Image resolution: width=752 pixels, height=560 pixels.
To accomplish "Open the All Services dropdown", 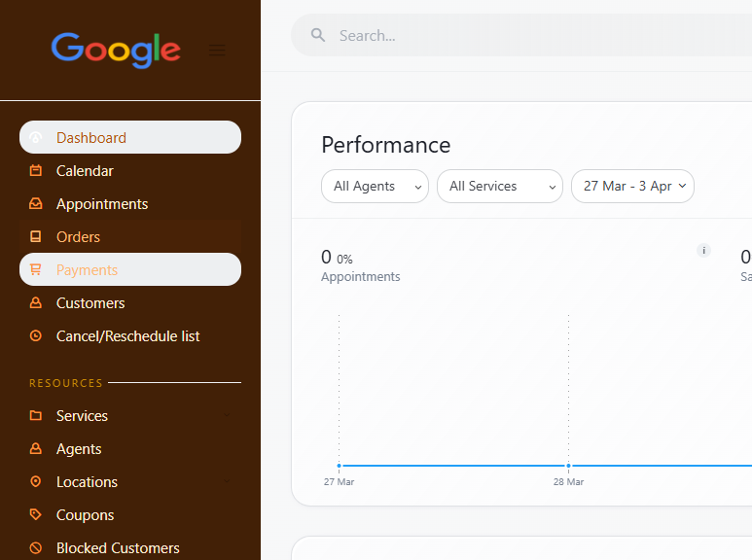I will [499, 186].
